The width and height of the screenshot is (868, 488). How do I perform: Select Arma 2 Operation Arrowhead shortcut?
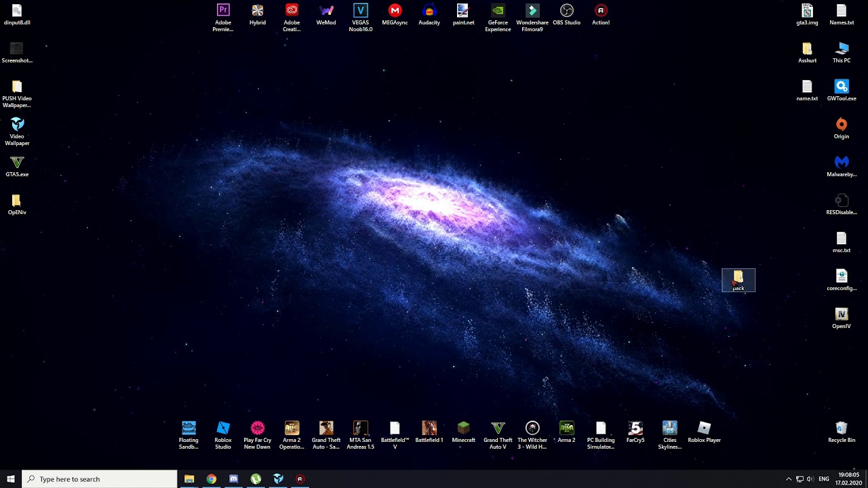pos(292,435)
